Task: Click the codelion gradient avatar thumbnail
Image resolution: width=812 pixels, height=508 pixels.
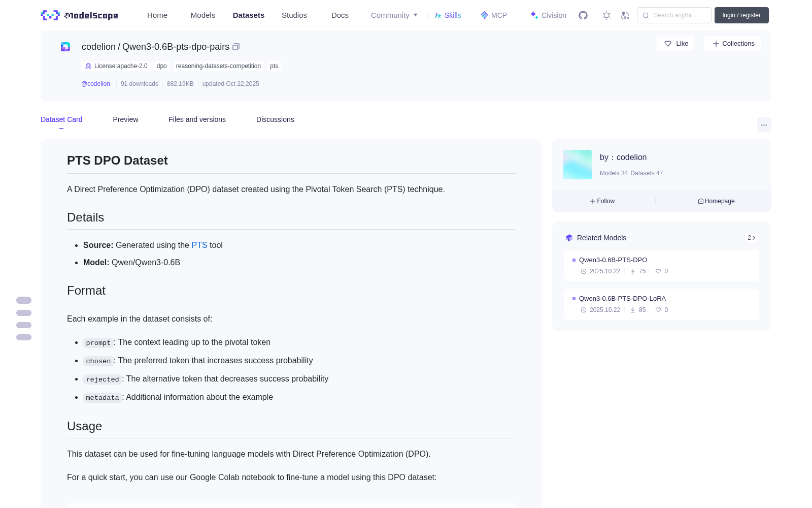Action: 578,165
